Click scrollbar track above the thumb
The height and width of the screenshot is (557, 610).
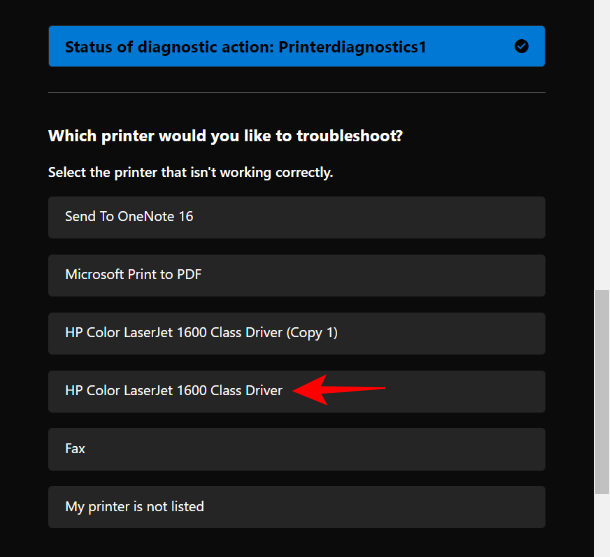coord(601,150)
